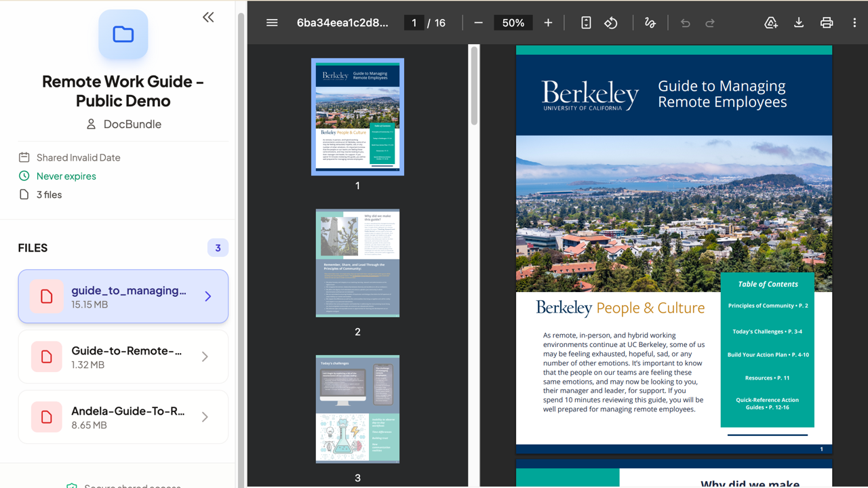Click the page number input field

pos(414,22)
